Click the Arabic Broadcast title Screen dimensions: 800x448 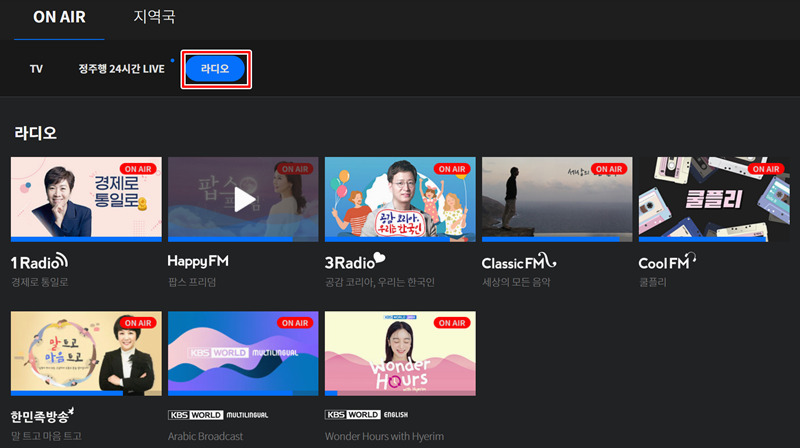(x=205, y=436)
